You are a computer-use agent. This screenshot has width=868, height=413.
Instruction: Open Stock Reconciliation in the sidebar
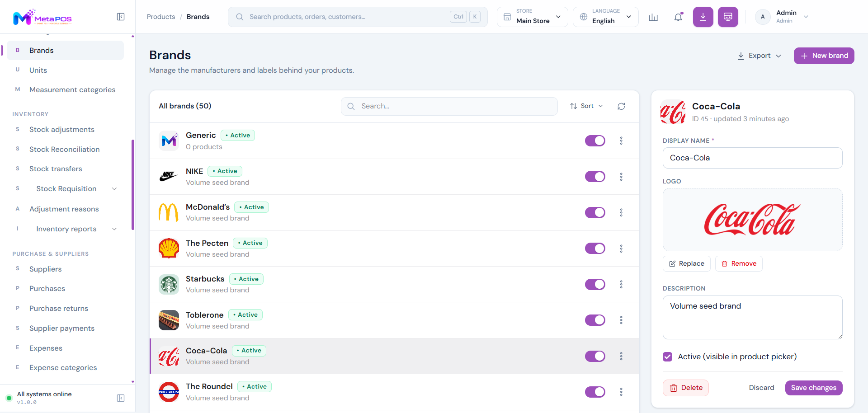point(66,150)
